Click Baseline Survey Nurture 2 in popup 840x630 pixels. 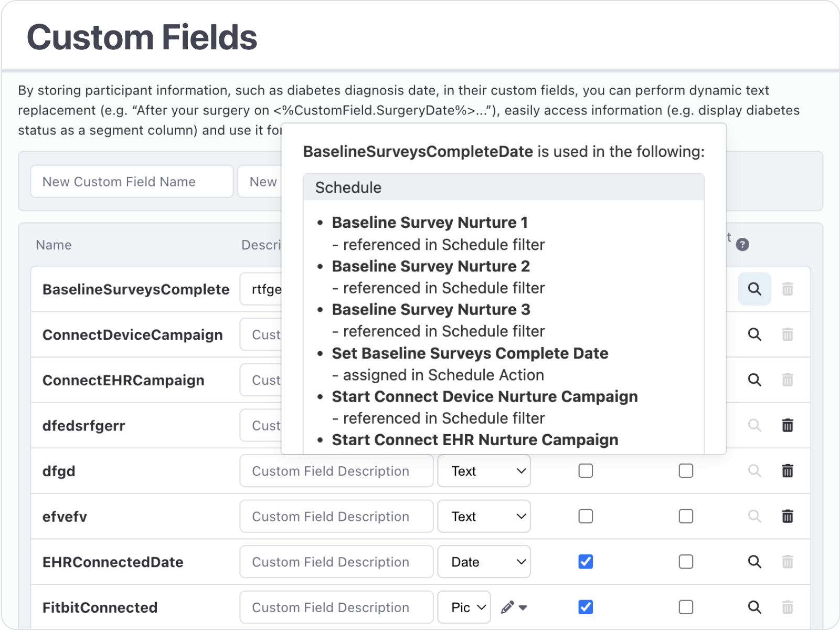click(431, 266)
